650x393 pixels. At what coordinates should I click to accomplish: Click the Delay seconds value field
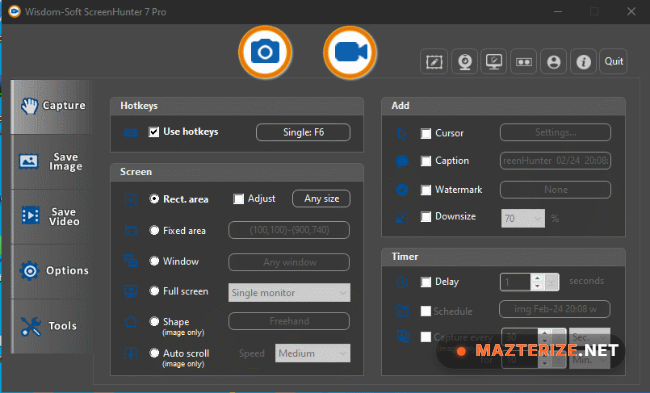coord(515,282)
